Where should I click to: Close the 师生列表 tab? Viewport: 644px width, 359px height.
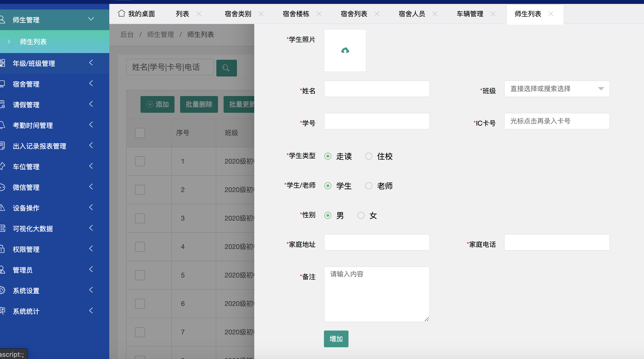(x=551, y=14)
